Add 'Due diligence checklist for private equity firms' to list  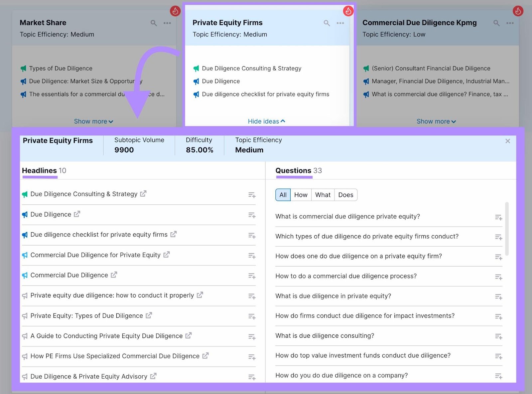252,236
